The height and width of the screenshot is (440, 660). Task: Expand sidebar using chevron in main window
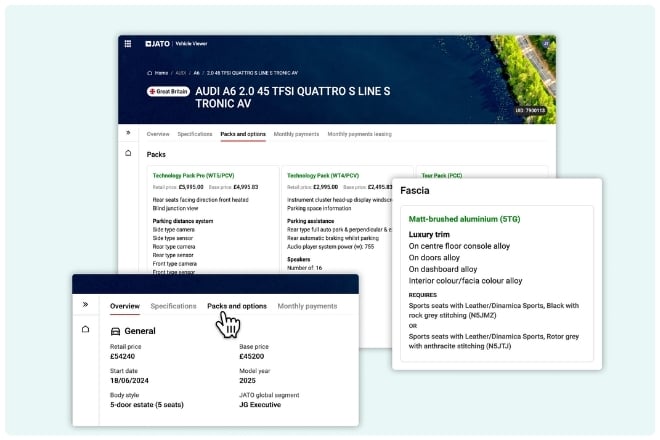pos(128,133)
